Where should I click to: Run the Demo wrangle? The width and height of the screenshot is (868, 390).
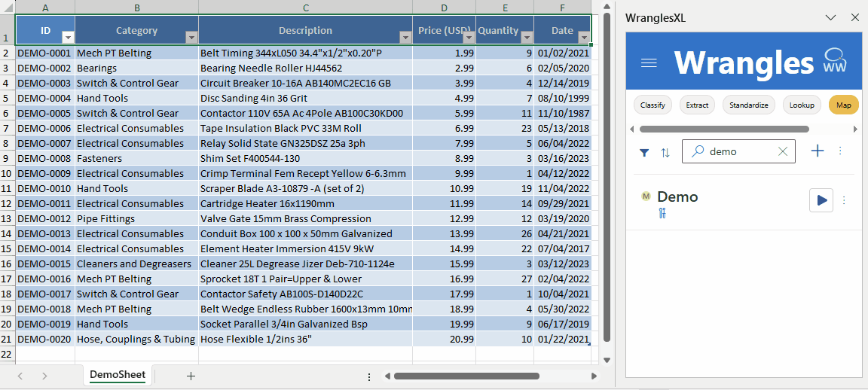[x=821, y=200]
